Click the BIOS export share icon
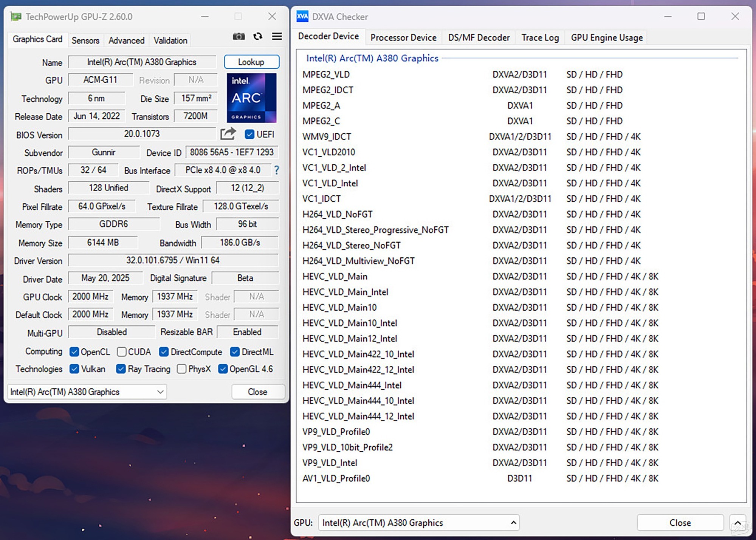 tap(228, 134)
